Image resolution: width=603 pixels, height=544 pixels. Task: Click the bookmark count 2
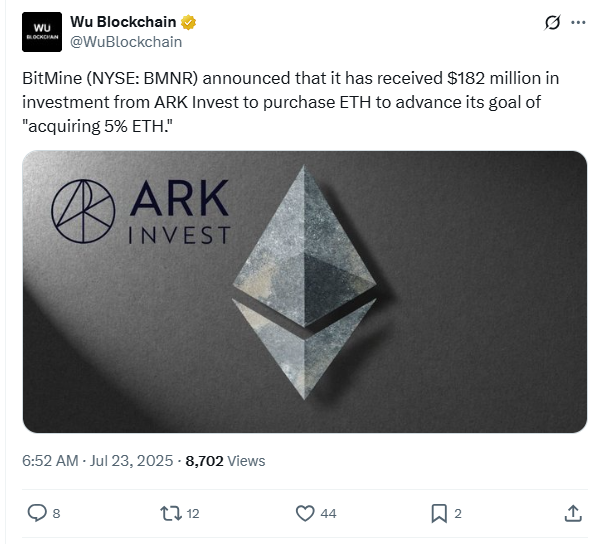(458, 514)
